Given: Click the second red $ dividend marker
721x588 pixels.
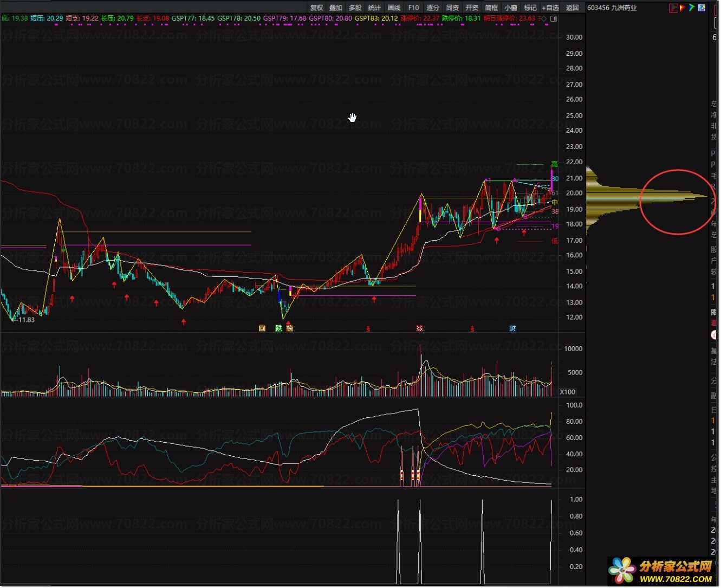Looking at the screenshot, I should 472,329.
